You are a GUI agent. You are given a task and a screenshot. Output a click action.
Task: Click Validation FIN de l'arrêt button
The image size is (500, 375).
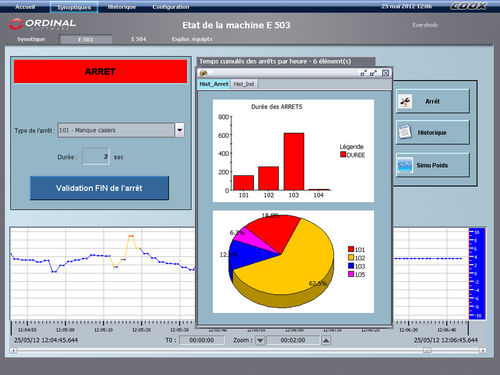coord(99,188)
